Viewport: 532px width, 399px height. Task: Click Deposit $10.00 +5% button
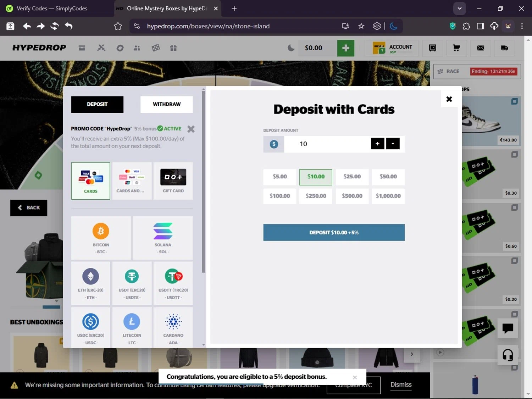tap(334, 232)
